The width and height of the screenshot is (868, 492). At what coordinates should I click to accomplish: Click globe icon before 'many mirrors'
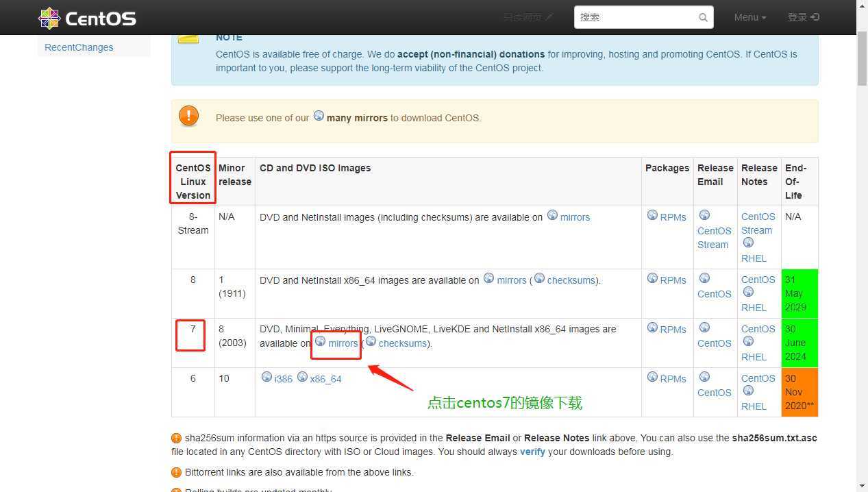[319, 116]
